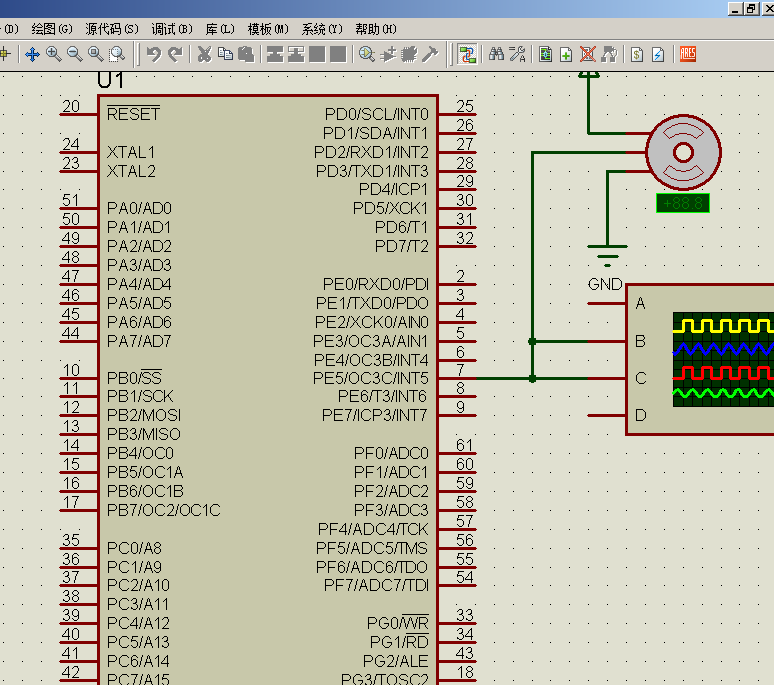Click the zoom in magnifier icon
The image size is (774, 685).
point(53,54)
